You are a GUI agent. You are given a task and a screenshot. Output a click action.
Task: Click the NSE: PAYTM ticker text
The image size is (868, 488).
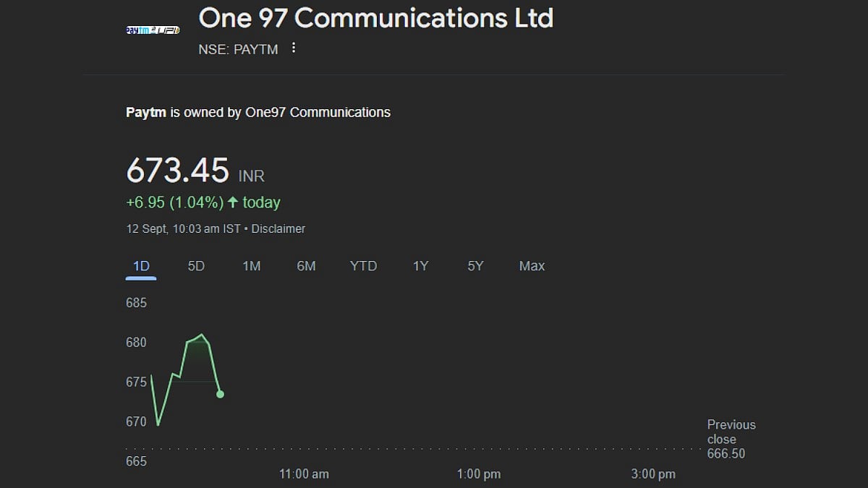238,49
